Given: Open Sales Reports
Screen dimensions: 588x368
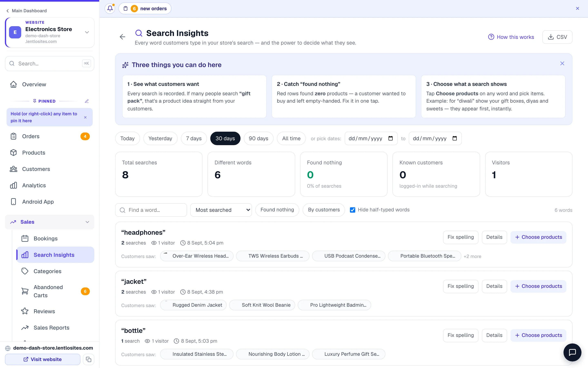Looking at the screenshot, I should 55,328.
